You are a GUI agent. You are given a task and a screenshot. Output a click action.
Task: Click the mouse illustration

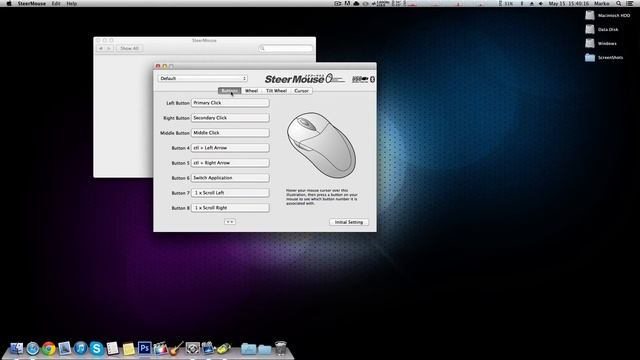click(321, 145)
